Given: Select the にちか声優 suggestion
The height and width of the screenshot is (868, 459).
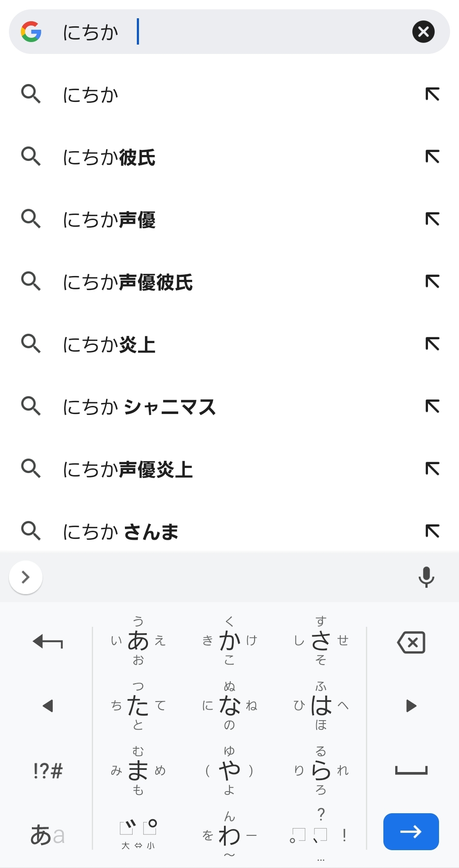Looking at the screenshot, I should point(109,220).
